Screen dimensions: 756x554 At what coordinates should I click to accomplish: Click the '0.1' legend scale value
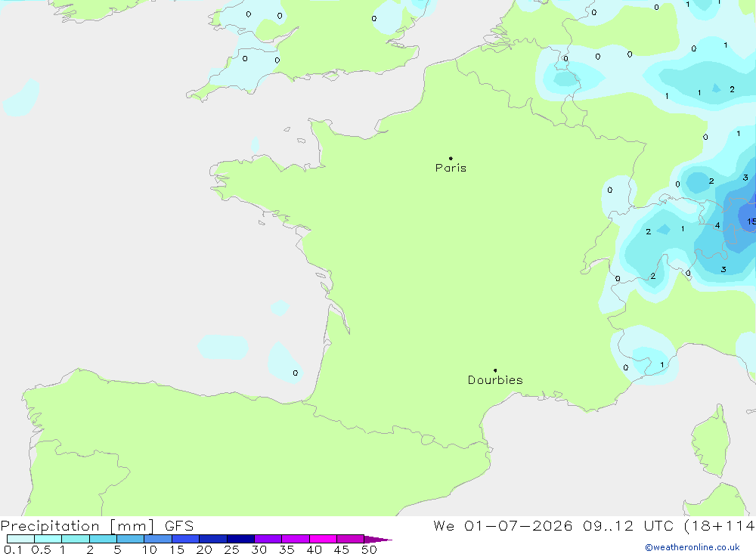(x=13, y=549)
